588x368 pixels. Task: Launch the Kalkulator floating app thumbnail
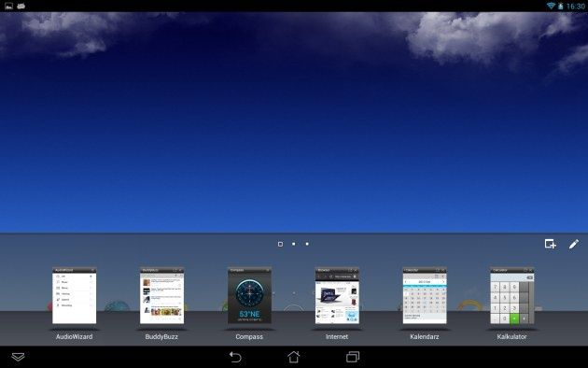point(512,295)
